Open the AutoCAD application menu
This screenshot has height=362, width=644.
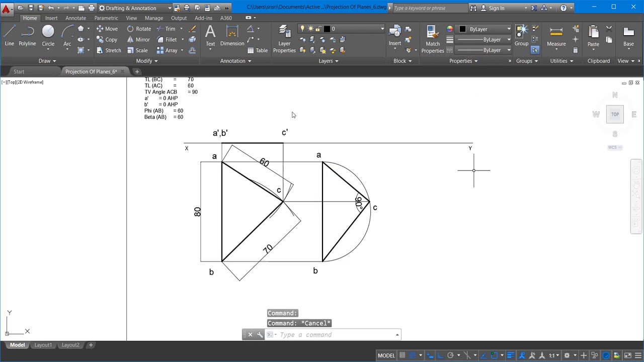[x=7, y=9]
